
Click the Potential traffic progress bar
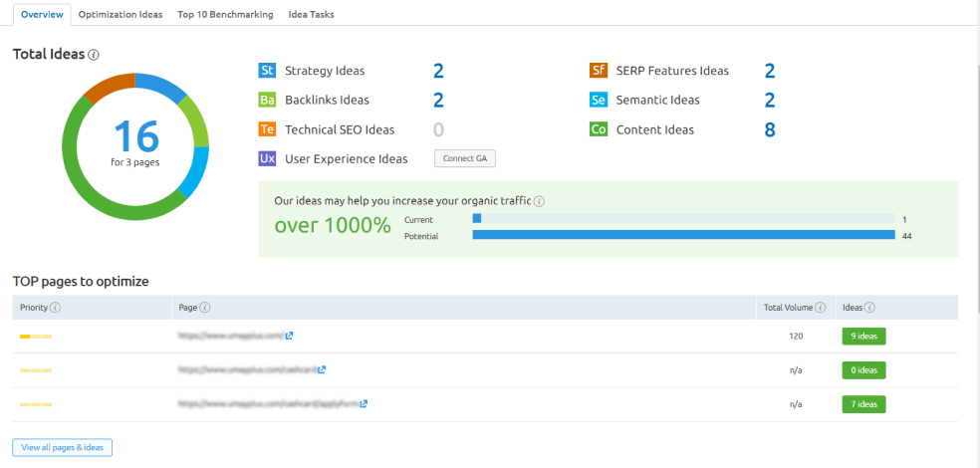[x=683, y=236]
